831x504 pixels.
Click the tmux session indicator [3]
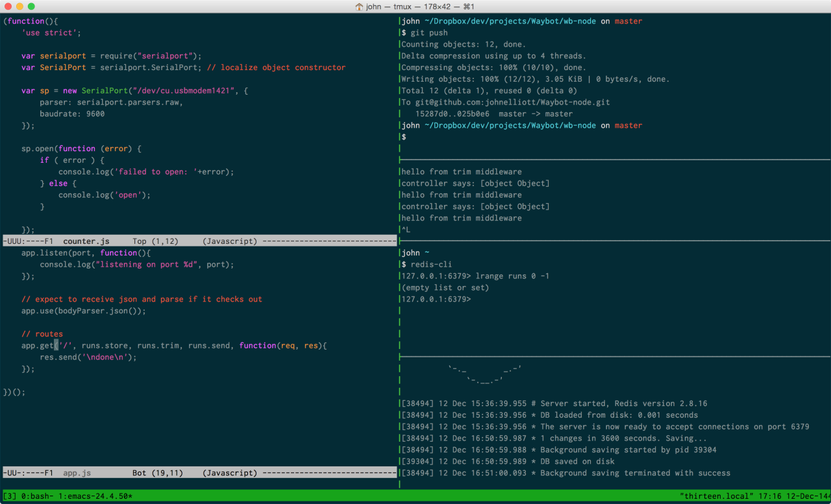click(x=10, y=496)
